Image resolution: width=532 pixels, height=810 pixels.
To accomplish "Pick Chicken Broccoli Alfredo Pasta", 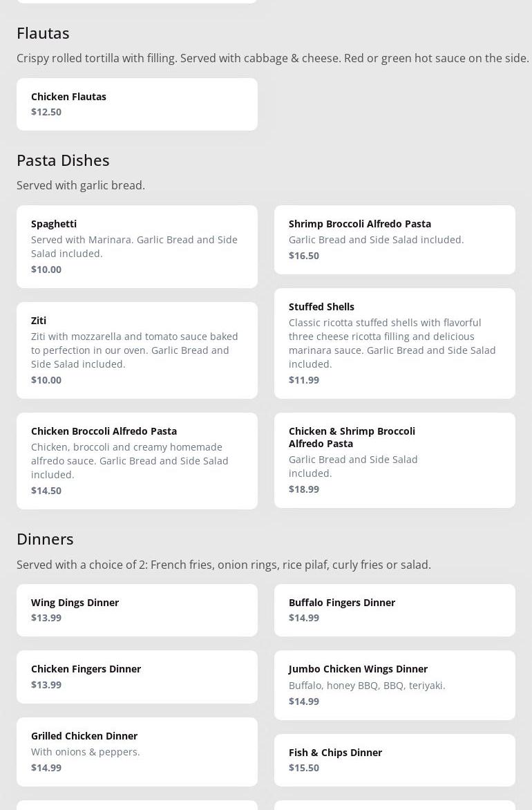I will 137,460.
